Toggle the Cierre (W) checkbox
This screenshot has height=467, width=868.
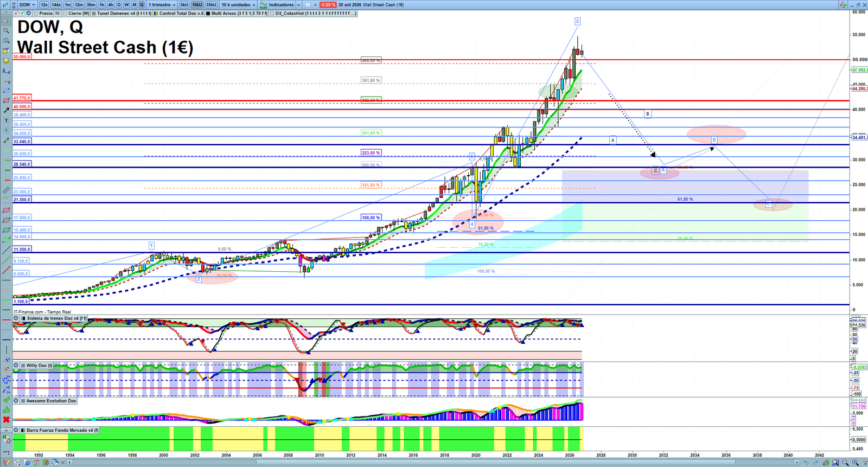coord(65,14)
